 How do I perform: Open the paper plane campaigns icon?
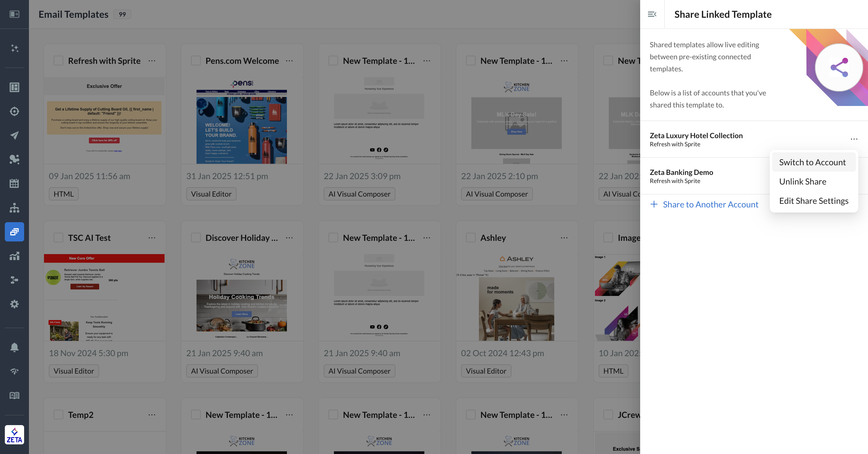point(14,135)
